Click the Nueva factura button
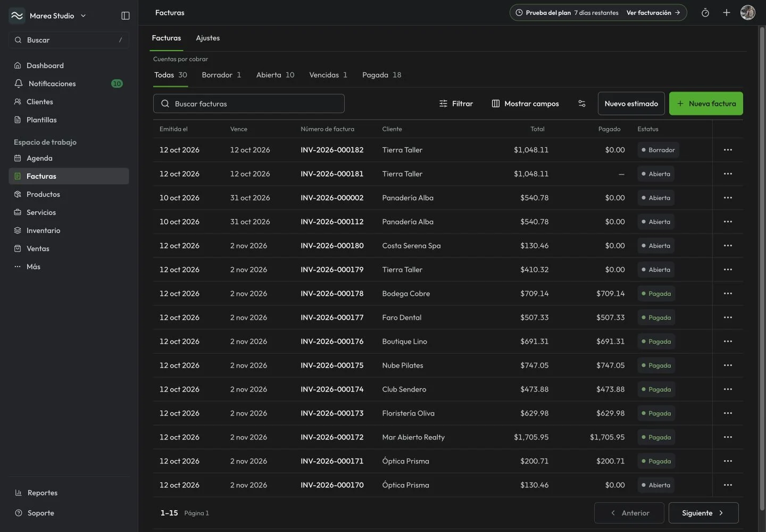This screenshot has height=532, width=766. [x=706, y=104]
